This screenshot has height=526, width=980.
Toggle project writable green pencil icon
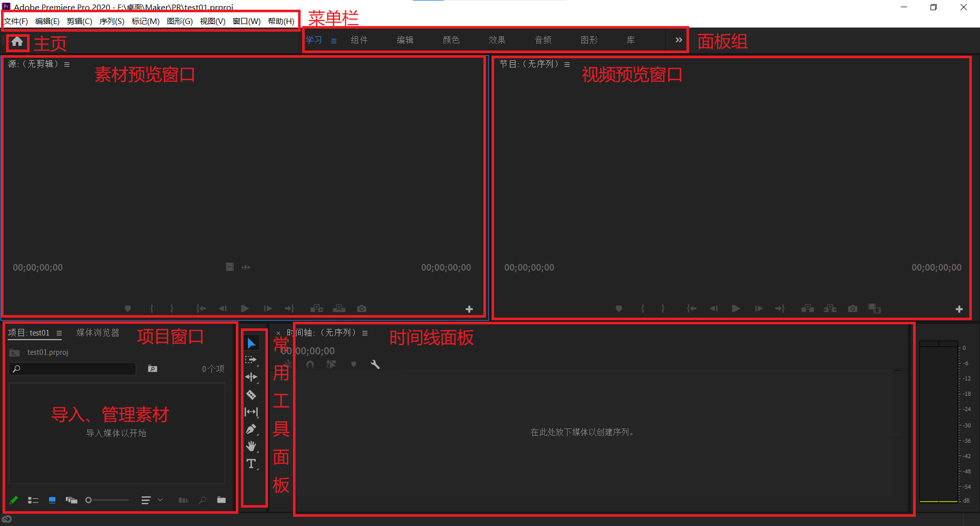tap(14, 500)
